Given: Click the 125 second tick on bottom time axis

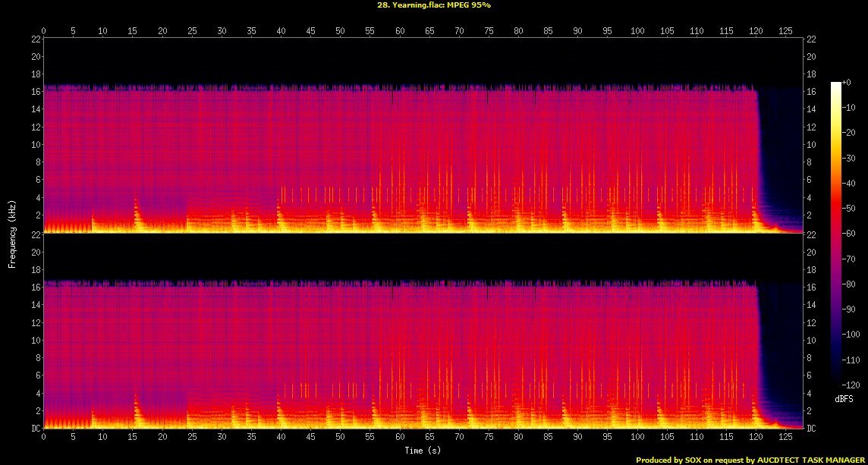Looking at the screenshot, I should coord(785,438).
